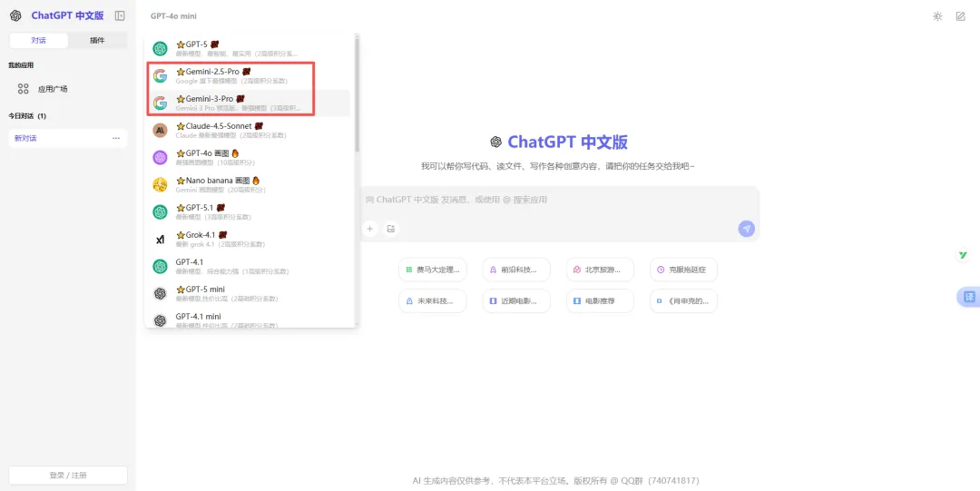Choose the Grok-4.1 model
The height and width of the screenshot is (491, 980).
click(x=250, y=239)
